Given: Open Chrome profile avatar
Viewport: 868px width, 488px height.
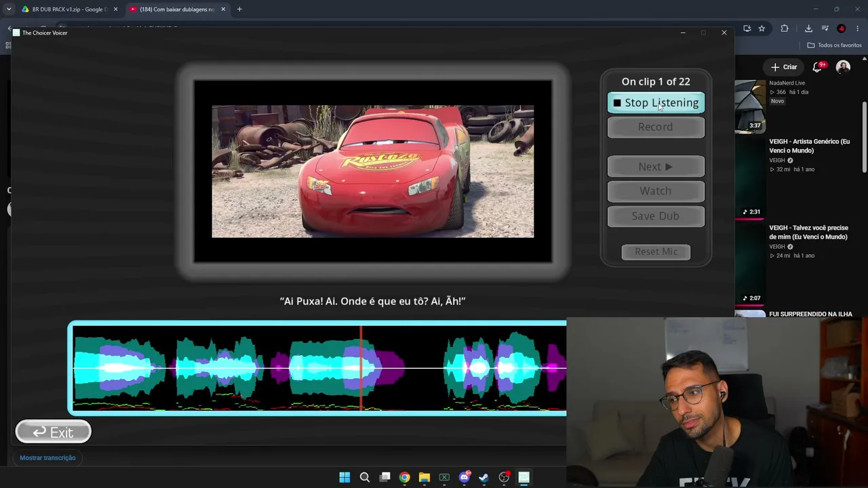Looking at the screenshot, I should tap(842, 28).
